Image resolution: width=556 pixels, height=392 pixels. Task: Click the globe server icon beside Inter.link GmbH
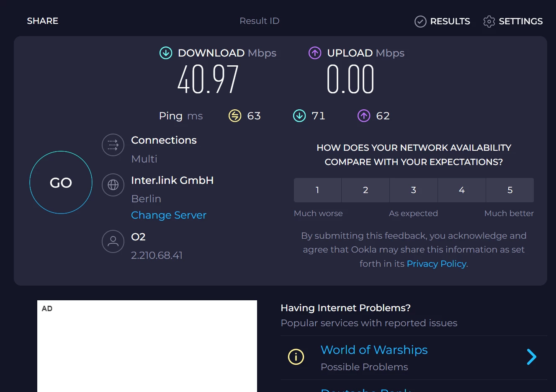click(x=113, y=185)
